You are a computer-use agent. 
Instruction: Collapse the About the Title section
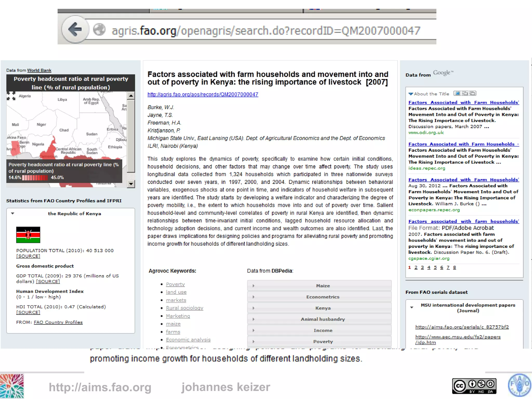coord(411,94)
